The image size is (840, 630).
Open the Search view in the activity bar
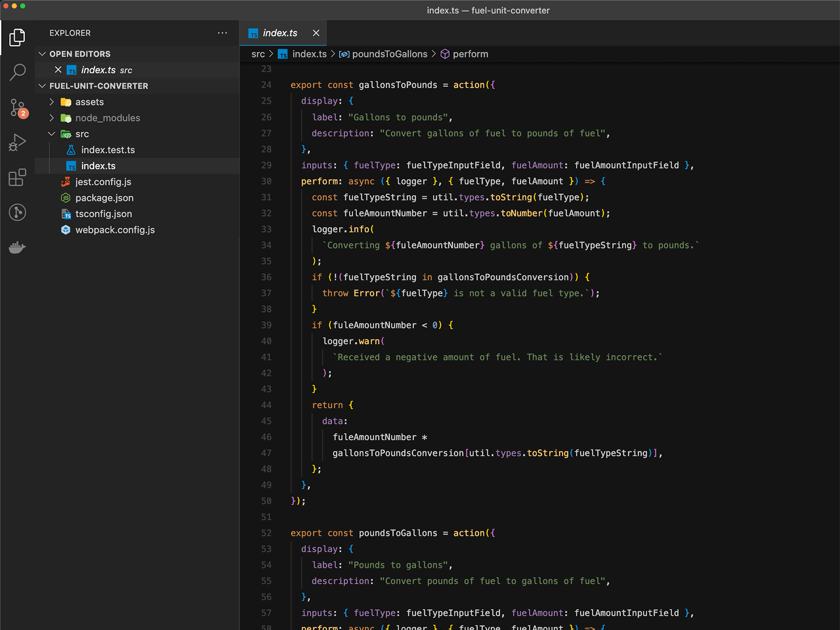[17, 72]
